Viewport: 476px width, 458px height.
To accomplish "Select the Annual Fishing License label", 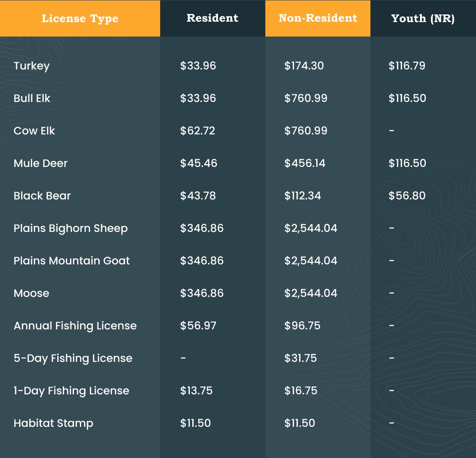I will coord(75,326).
